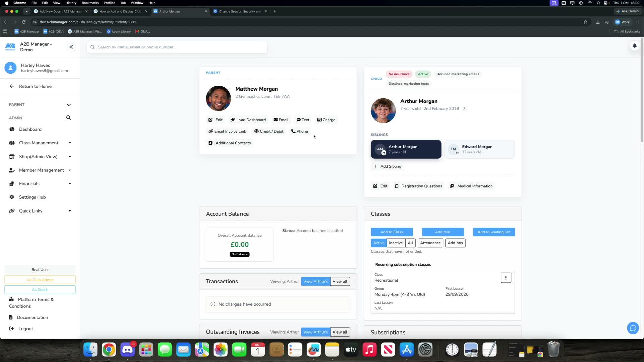The image size is (644, 362).
Task: Collapse the sidebar with double-chevron icon
Action: (71, 47)
